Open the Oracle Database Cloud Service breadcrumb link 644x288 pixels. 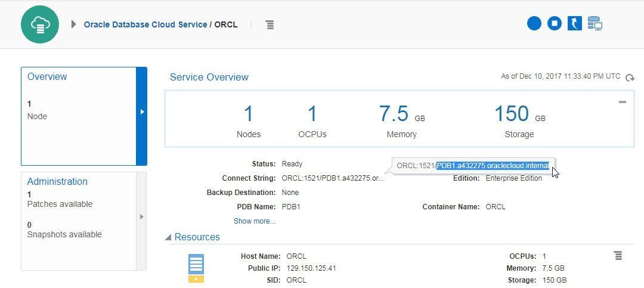145,24
